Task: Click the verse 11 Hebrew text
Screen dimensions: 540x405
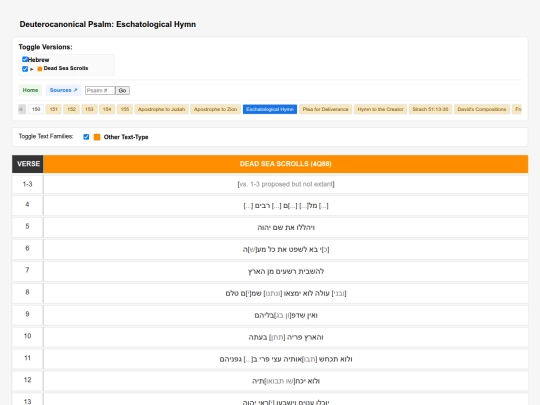Action: click(x=286, y=359)
